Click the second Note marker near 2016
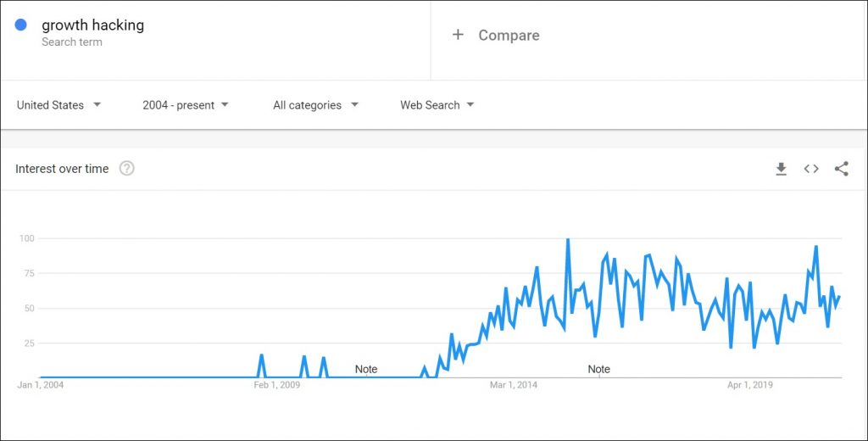868x441 pixels. [599, 369]
